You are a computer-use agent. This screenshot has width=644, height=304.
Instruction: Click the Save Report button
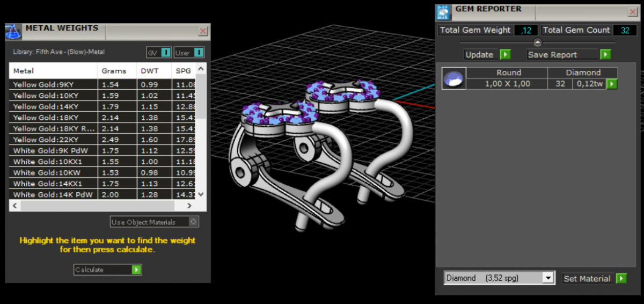(x=553, y=55)
